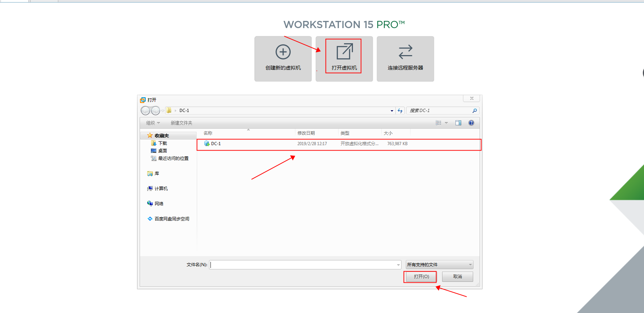The width and height of the screenshot is (644, 313).
Task: Close the Open (打开) dialog
Action: click(472, 98)
